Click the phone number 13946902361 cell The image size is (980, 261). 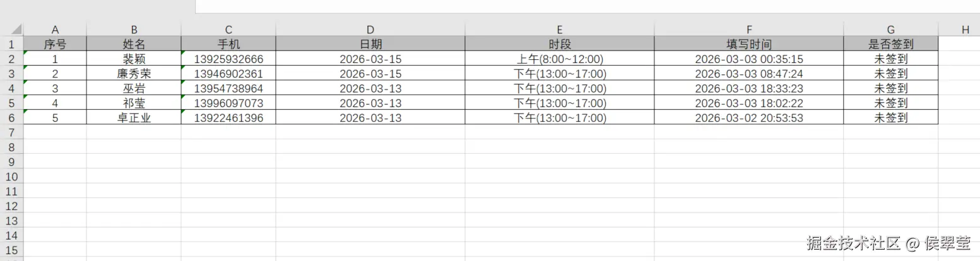(x=228, y=74)
